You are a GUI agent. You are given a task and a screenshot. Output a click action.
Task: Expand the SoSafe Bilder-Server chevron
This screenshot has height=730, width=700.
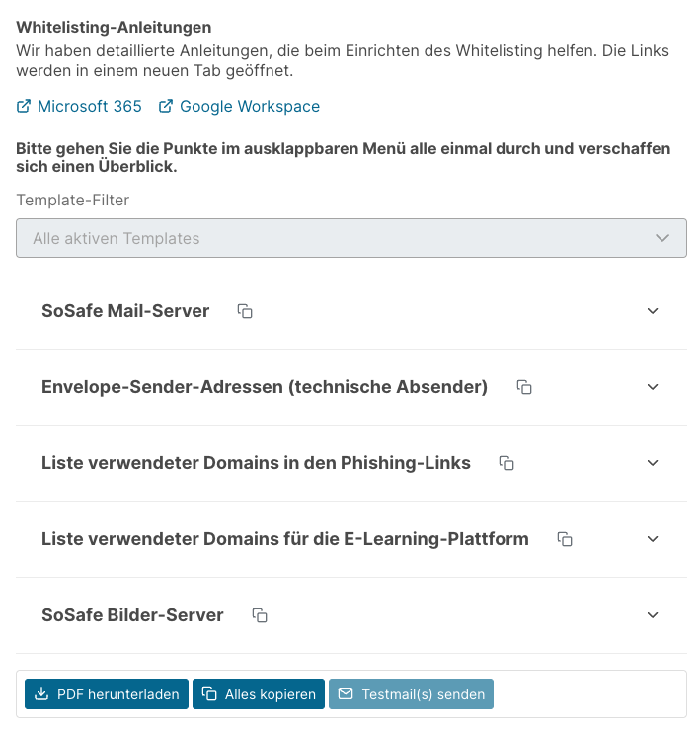[652, 615]
